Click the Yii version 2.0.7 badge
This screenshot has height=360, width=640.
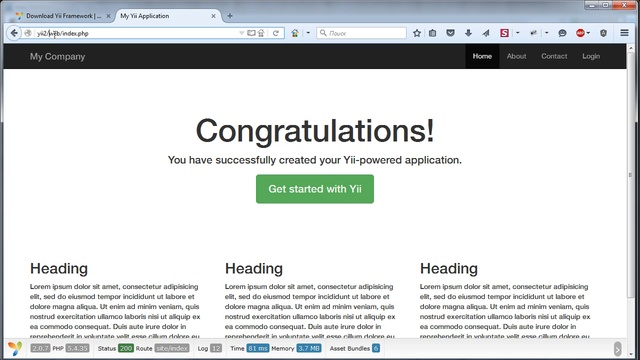[x=40, y=348]
